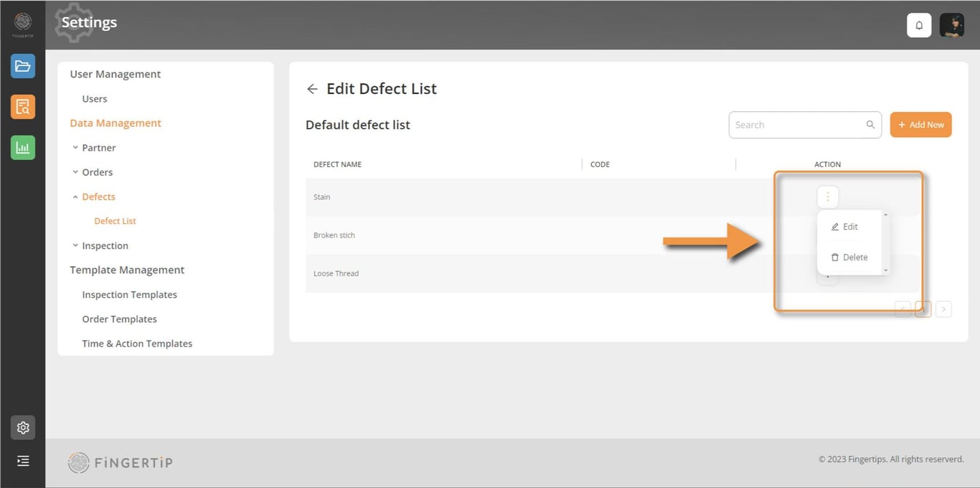The image size is (980, 488).
Task: Open Inspection Templates
Action: pos(130,295)
